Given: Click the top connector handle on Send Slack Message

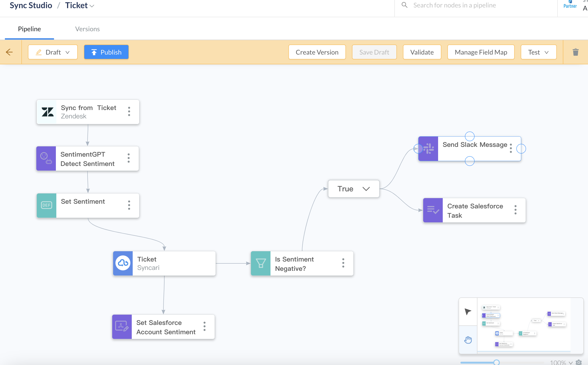Looking at the screenshot, I should tap(470, 136).
